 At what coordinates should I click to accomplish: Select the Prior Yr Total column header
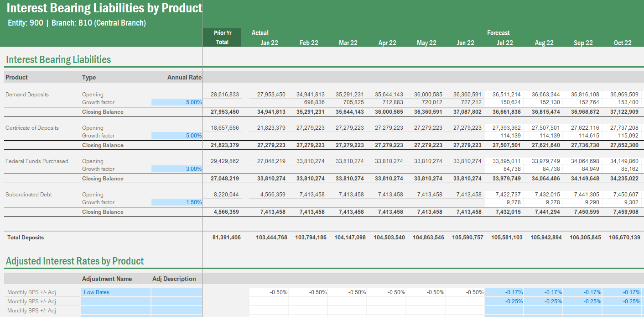pos(223,37)
